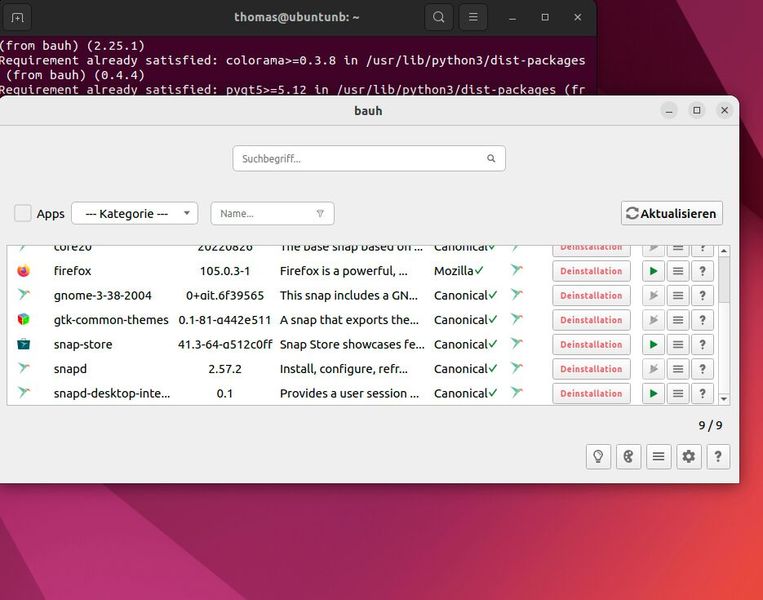
Task: Open gnome-3-38-2004 row's hamburger actions menu
Action: (678, 295)
